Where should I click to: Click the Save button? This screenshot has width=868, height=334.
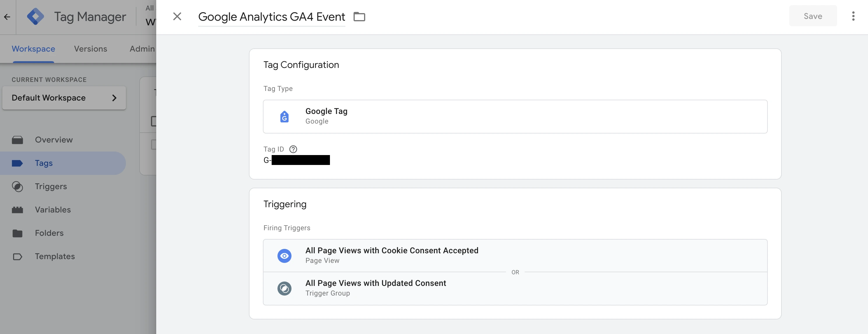point(813,16)
